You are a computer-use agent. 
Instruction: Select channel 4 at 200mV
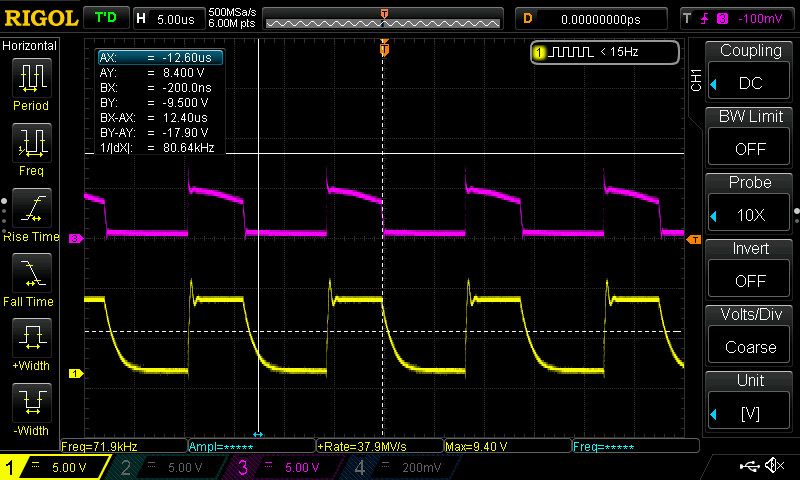coord(401,467)
